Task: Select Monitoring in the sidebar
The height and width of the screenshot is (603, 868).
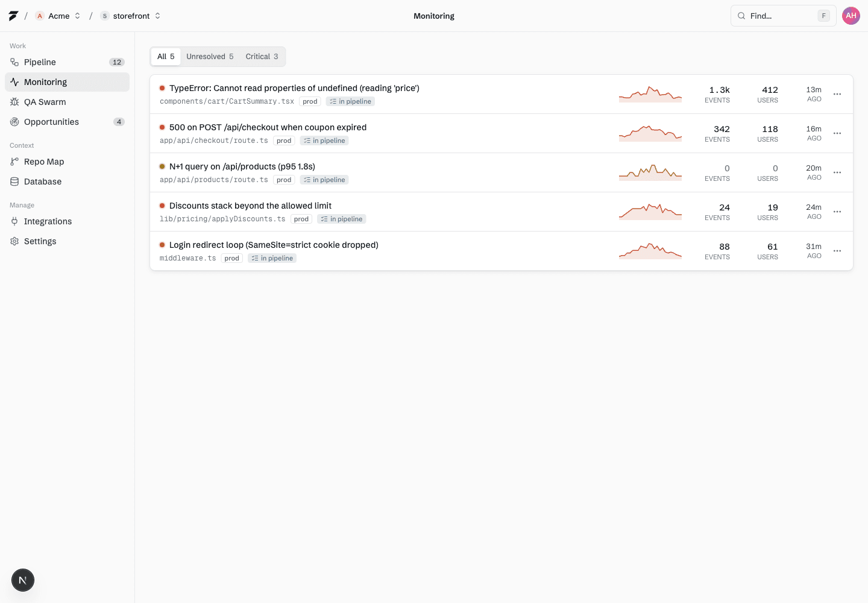Action: pos(67,82)
